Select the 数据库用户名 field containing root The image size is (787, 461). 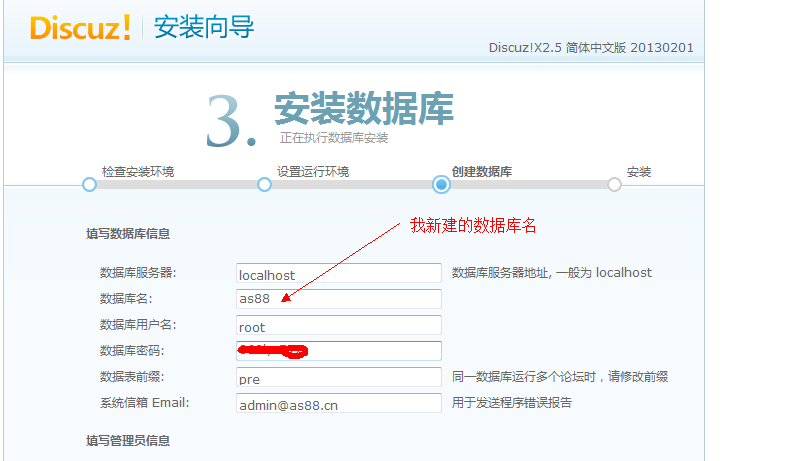338,325
